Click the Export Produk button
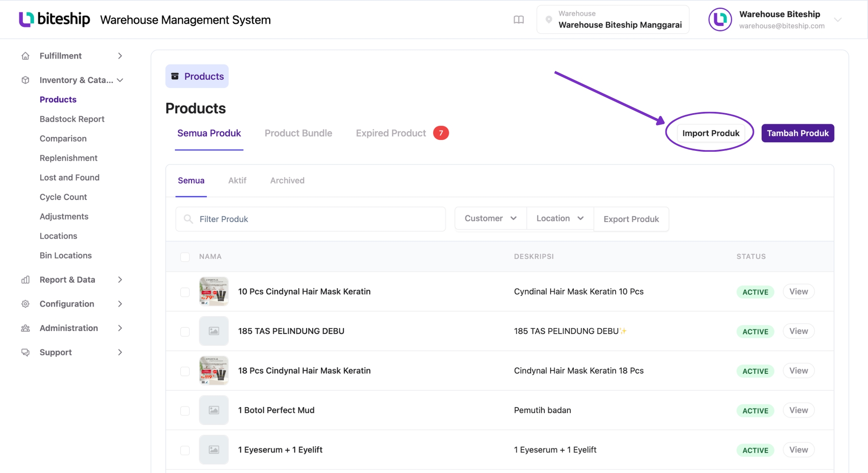Screen dimensions: 868x473 coord(631,219)
